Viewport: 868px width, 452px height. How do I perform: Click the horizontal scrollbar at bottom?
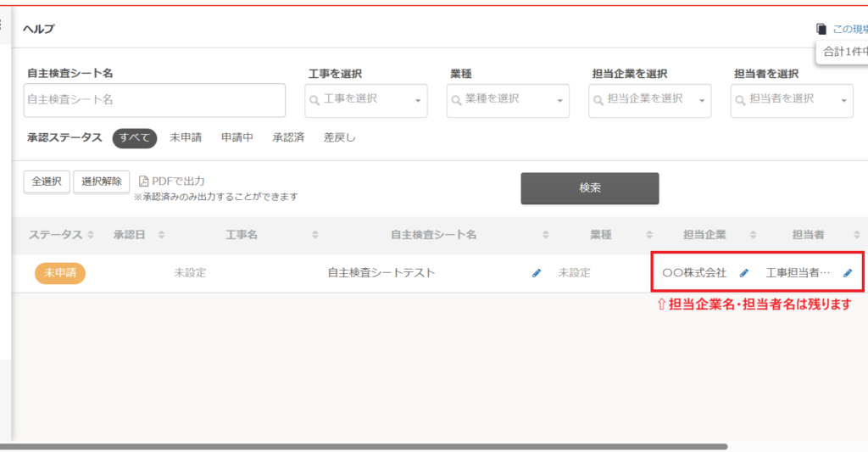pyautogui.click(x=364, y=446)
